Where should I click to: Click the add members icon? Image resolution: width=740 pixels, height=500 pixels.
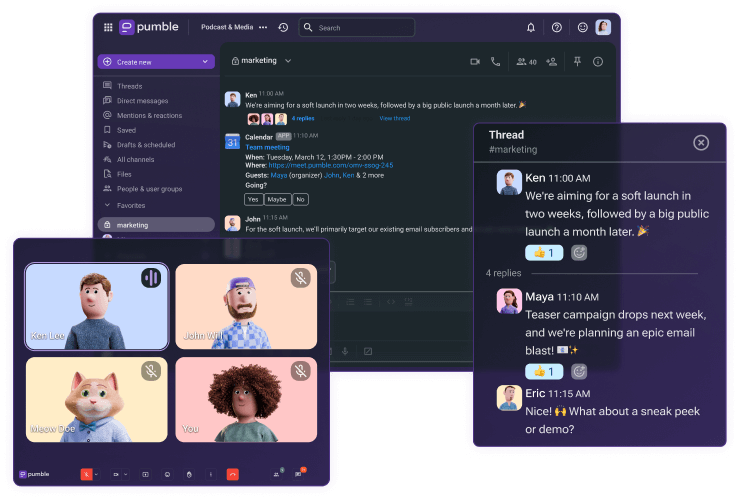[x=551, y=62]
